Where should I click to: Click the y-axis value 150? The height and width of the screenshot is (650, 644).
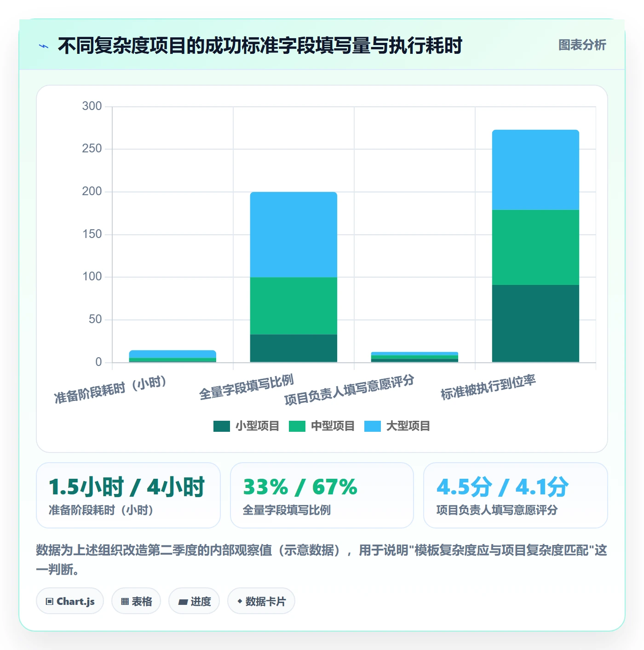pyautogui.click(x=92, y=234)
